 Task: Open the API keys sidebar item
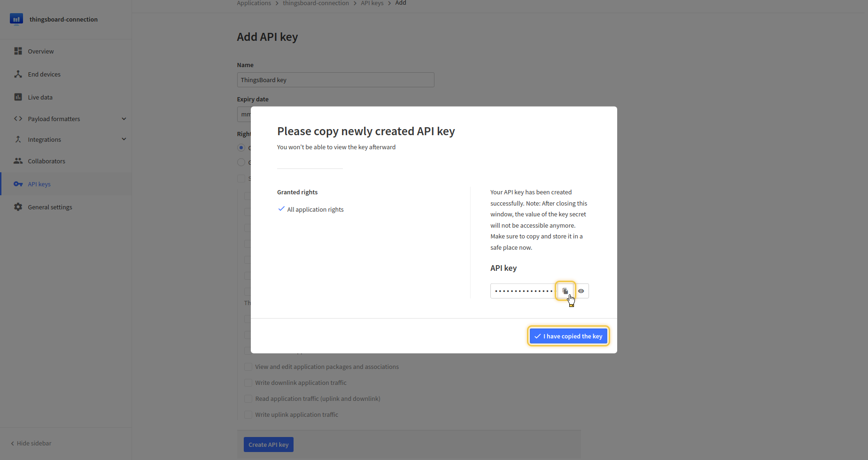click(x=39, y=184)
